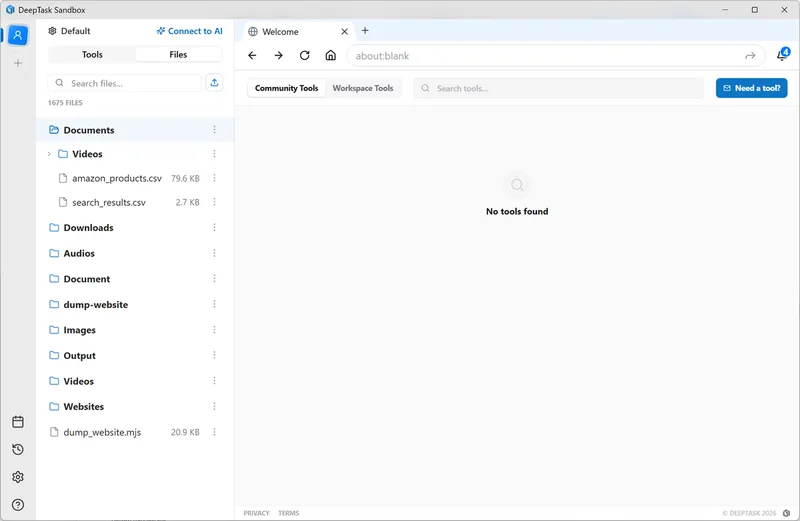Go to browser home icon
This screenshot has width=800, height=521.
point(331,56)
